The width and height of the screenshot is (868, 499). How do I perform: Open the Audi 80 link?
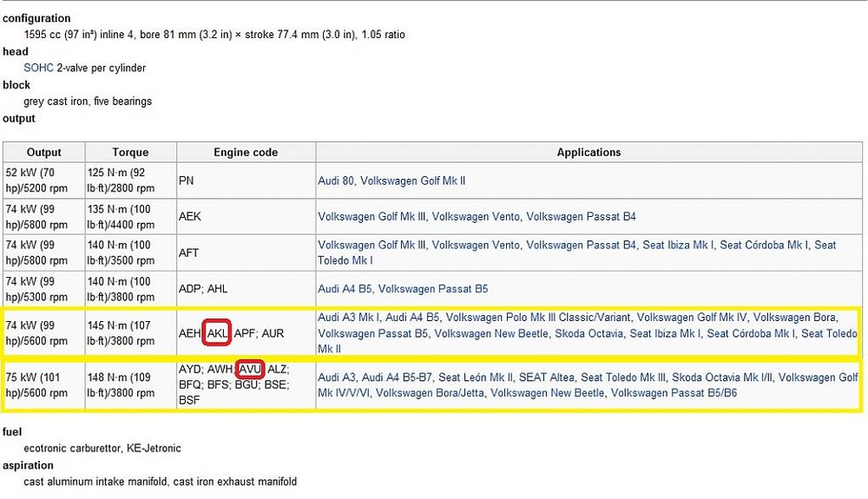coord(338,181)
